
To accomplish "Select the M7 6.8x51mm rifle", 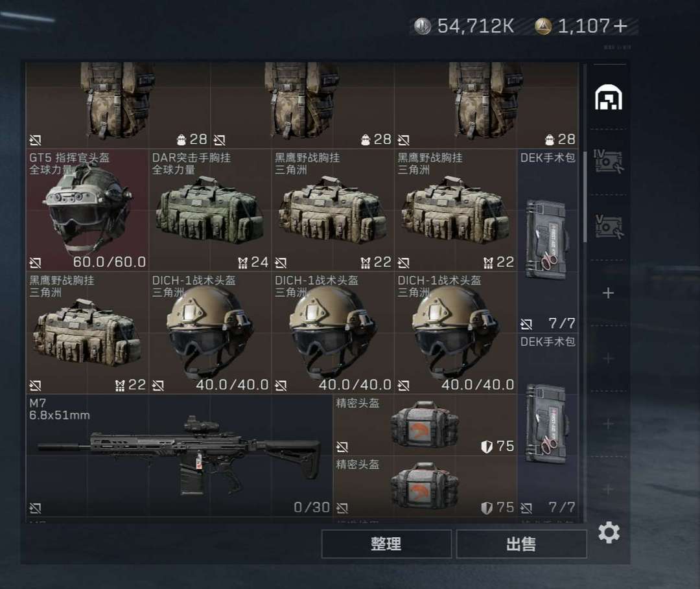I will [179, 456].
